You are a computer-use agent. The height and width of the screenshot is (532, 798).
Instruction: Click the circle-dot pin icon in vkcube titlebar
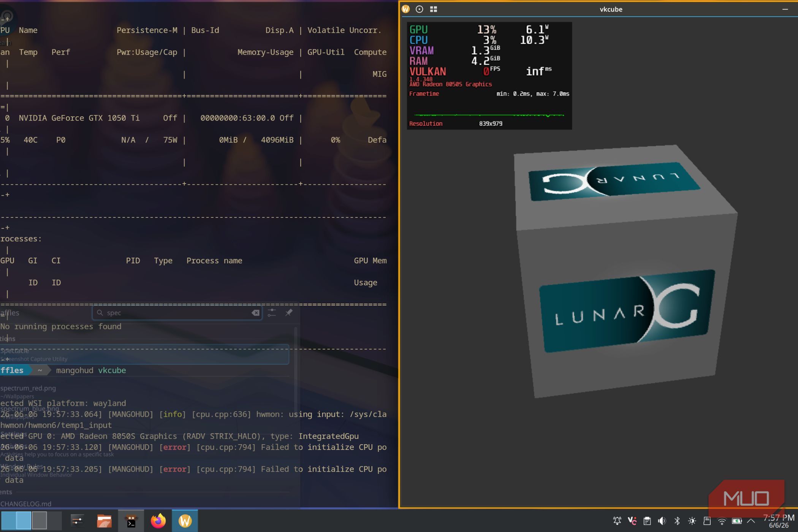click(x=420, y=9)
